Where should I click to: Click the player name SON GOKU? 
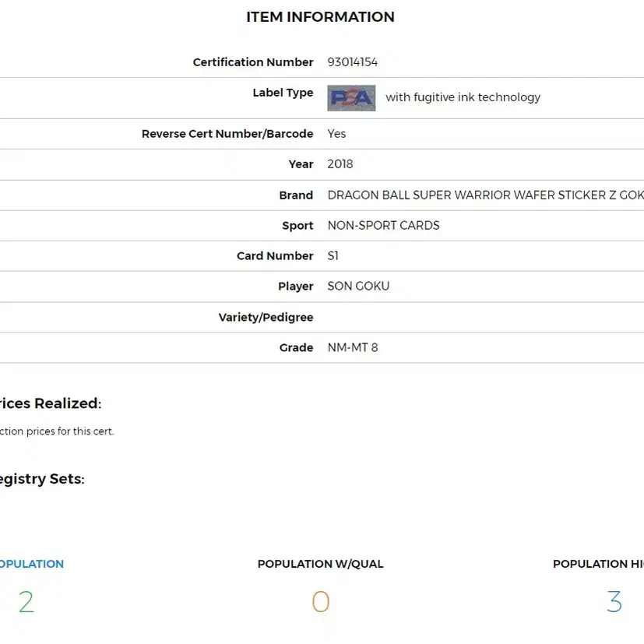(x=358, y=287)
